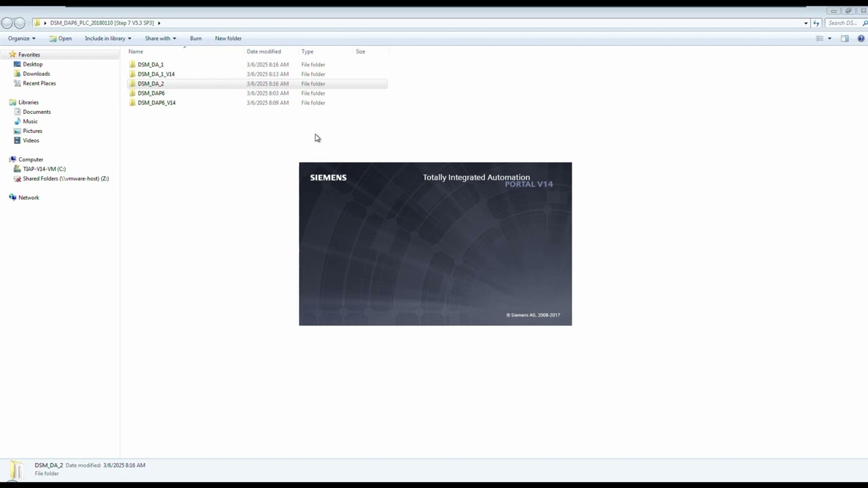The height and width of the screenshot is (488, 868).
Task: Select the DSM_DA_1 folder icon
Action: tap(132, 64)
